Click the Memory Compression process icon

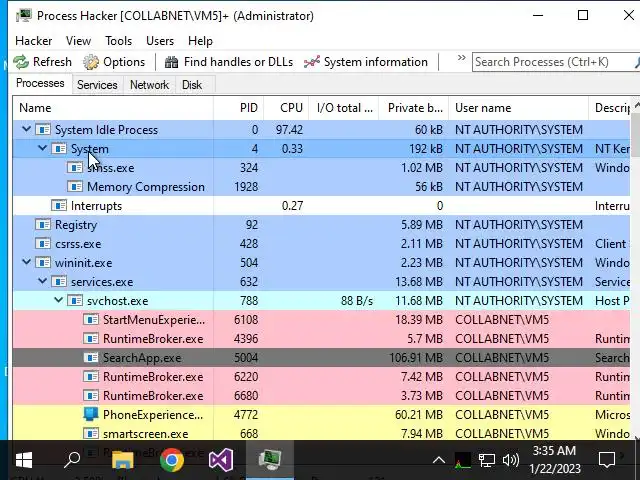point(75,187)
